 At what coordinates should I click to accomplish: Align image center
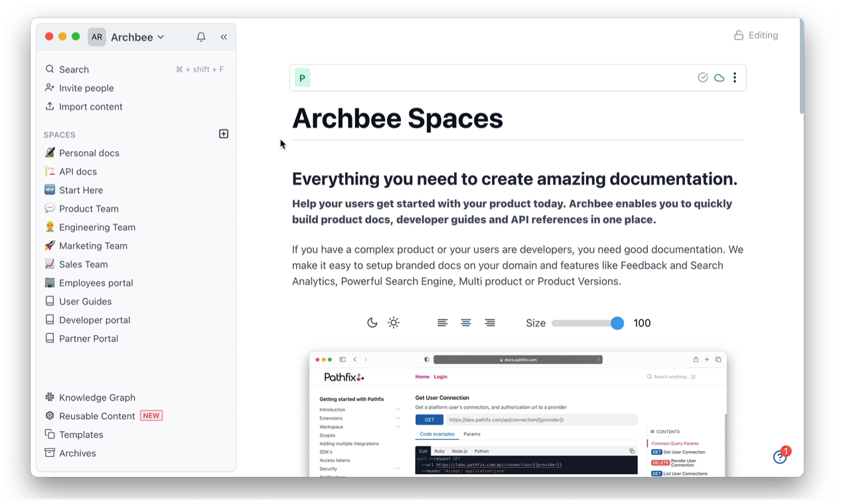click(x=466, y=323)
